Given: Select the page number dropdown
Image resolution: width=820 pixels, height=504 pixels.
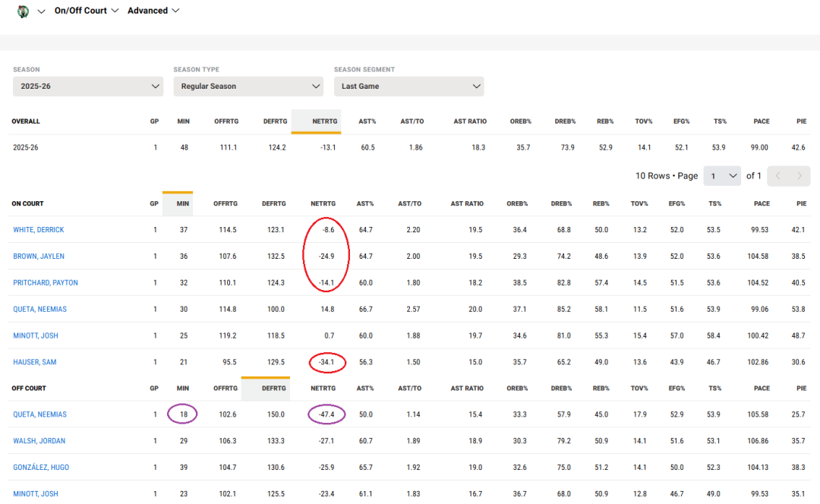Looking at the screenshot, I should [x=721, y=176].
